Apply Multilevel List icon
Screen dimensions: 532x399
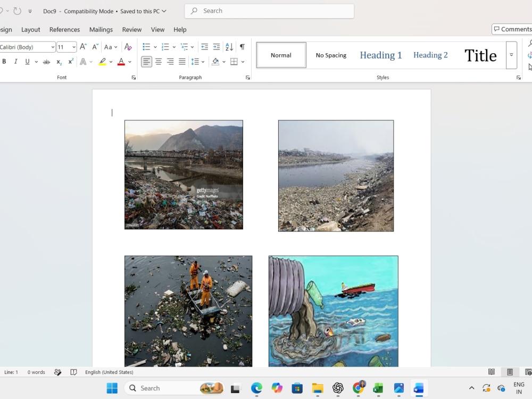click(184, 47)
